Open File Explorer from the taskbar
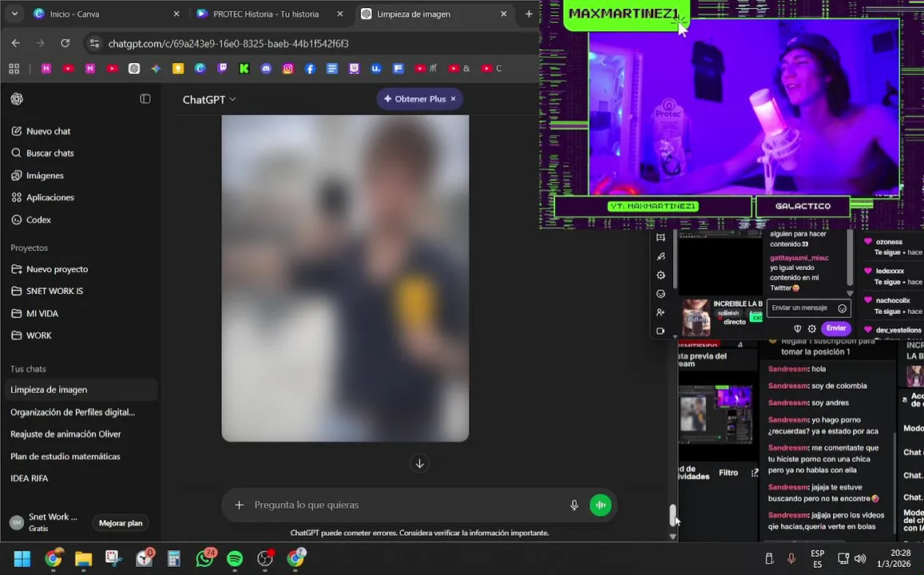Viewport: 924px width, 575px height. pyautogui.click(x=83, y=558)
